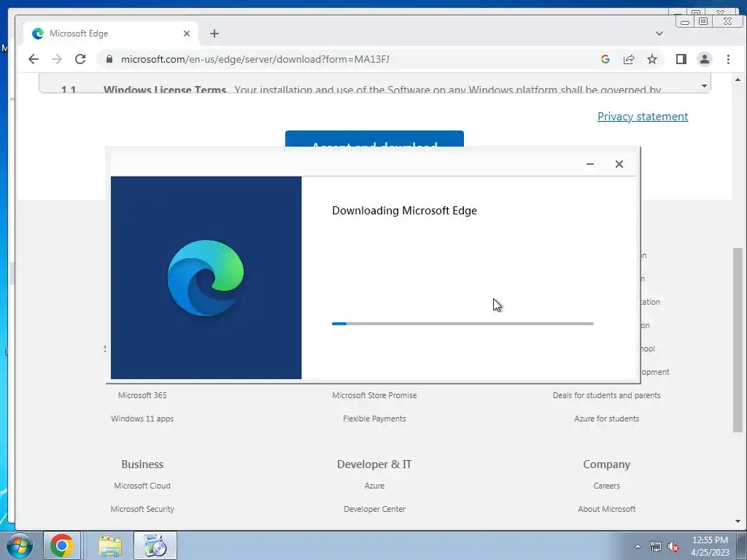Toggle the browser side panel icon
The width and height of the screenshot is (747, 560).
[681, 59]
